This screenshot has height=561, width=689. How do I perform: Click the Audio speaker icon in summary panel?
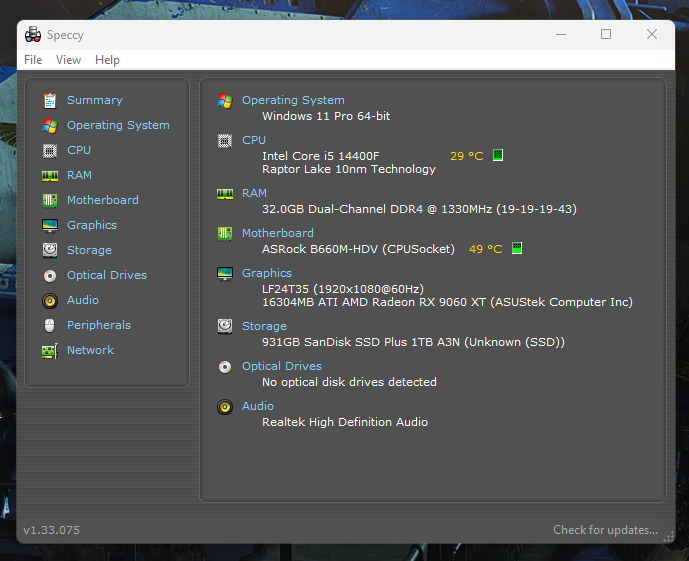pos(225,406)
